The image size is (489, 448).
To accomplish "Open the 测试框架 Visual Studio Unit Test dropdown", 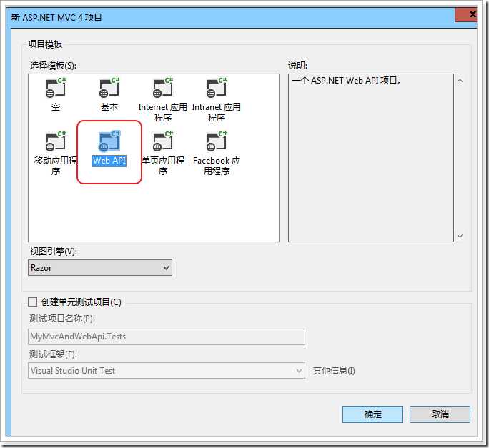I will pyautogui.click(x=167, y=370).
